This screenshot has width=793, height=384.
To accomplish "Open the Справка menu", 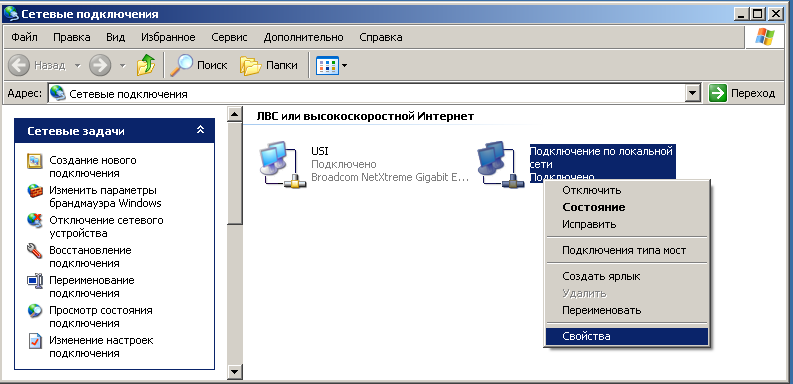I will (381, 37).
